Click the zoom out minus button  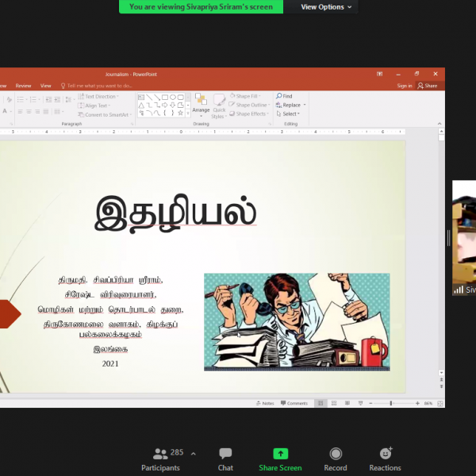370,403
